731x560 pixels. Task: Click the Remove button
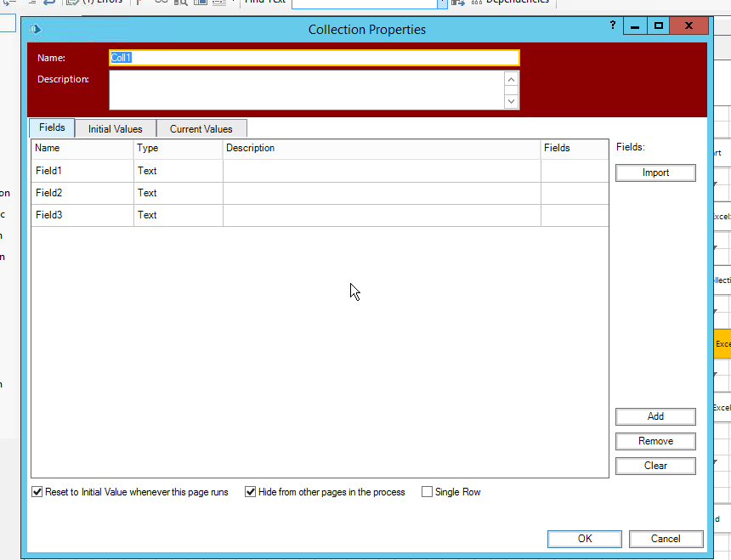tap(655, 441)
